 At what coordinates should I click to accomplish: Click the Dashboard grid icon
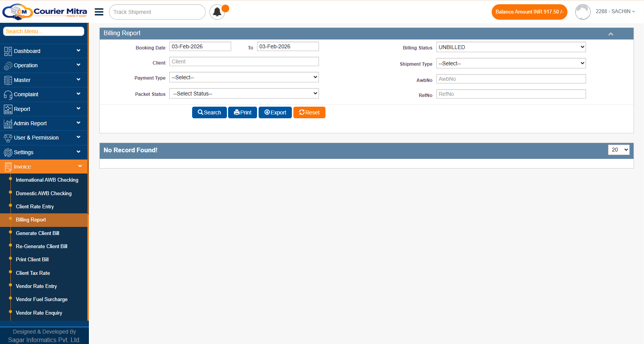coord(8,51)
